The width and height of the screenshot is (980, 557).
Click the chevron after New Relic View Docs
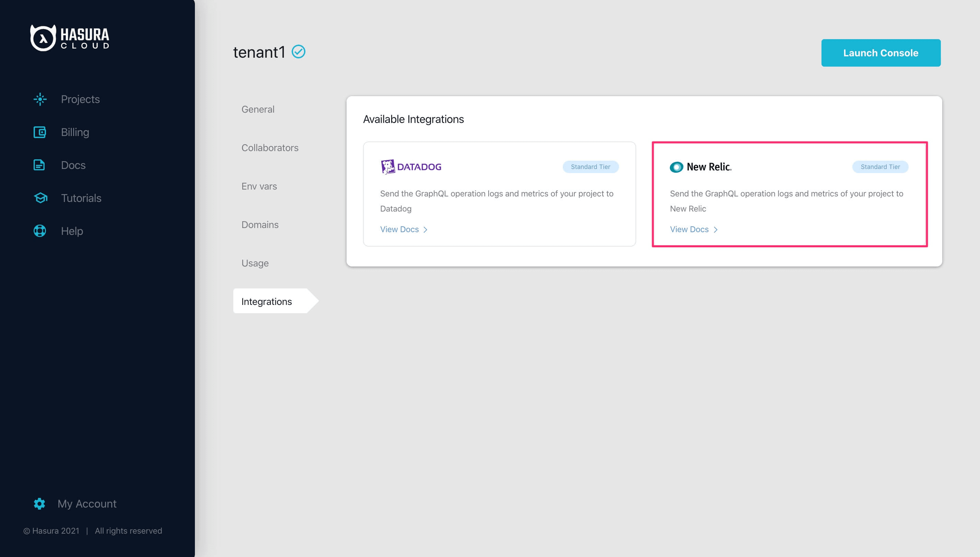click(x=715, y=229)
